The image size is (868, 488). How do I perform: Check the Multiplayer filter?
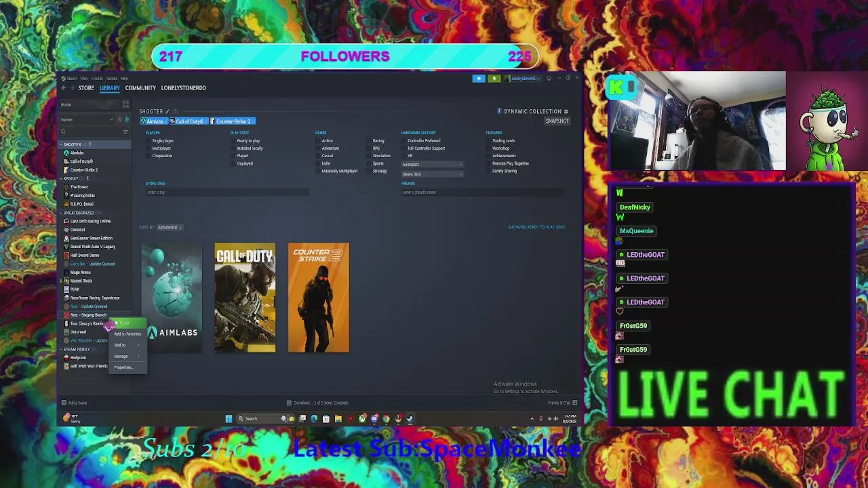149,148
